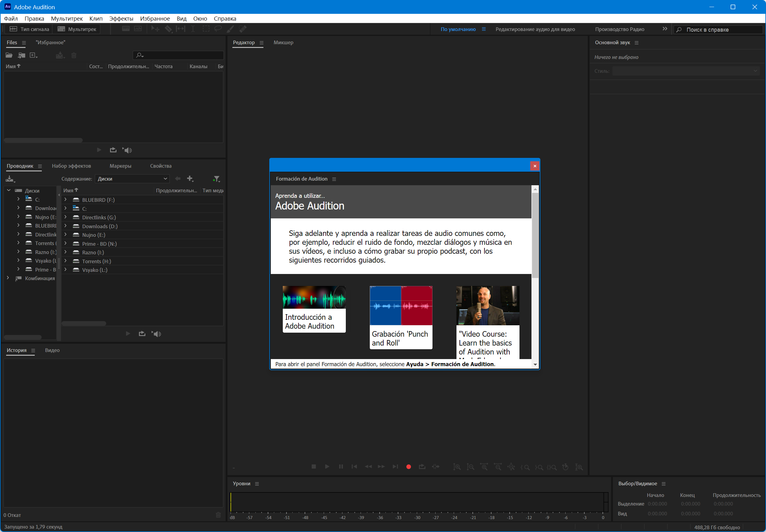Click the Play button in Editor transport
Screen dimensions: 766x532
[x=327, y=467]
